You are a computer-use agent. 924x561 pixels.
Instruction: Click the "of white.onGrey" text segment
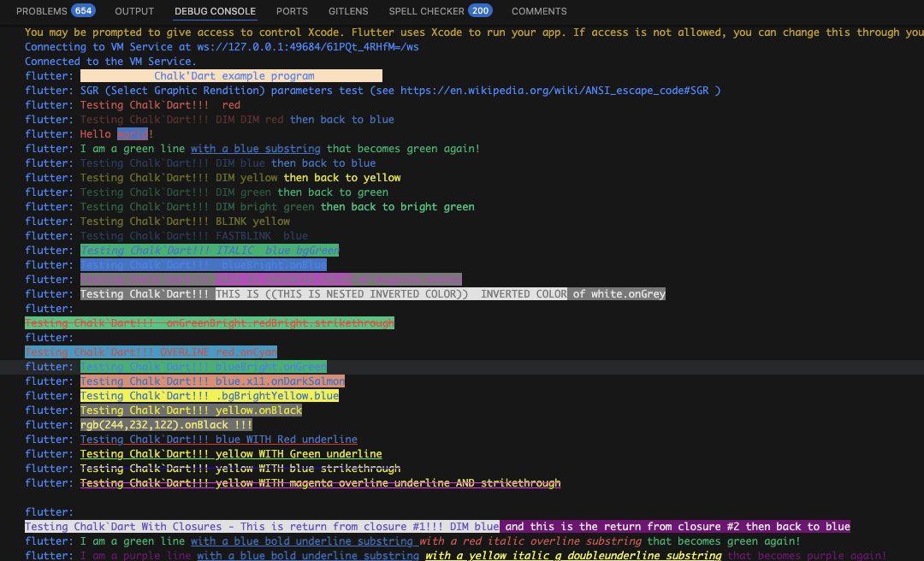click(x=619, y=294)
